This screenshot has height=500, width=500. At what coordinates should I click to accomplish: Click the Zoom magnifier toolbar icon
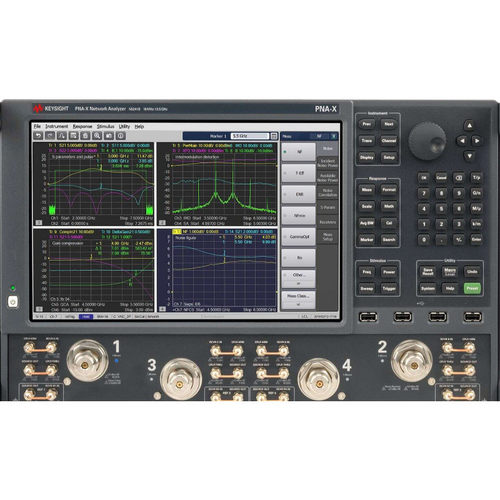97,136
